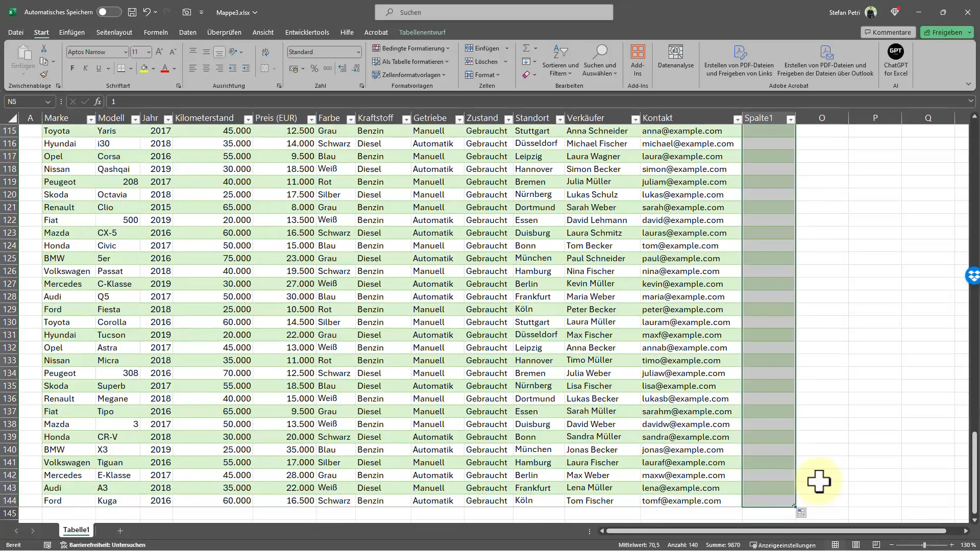Click the Bedingte Formatierung icon
This screenshot has width=980, height=551.
click(411, 48)
